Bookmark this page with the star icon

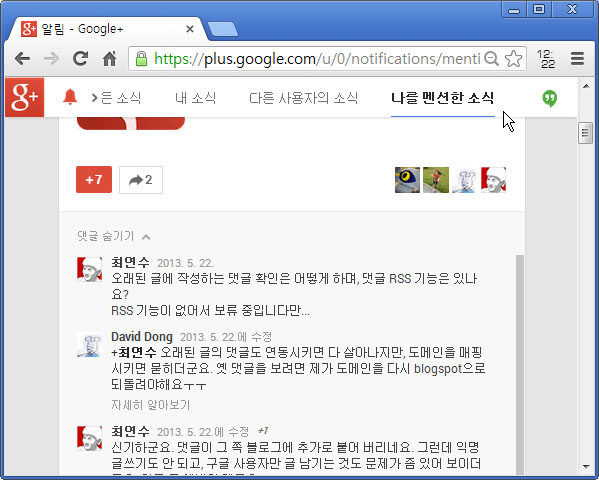pyautogui.click(x=513, y=59)
